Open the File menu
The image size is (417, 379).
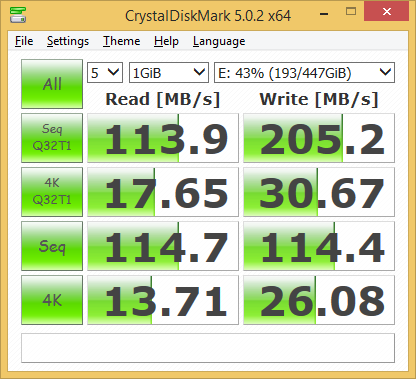pos(24,41)
